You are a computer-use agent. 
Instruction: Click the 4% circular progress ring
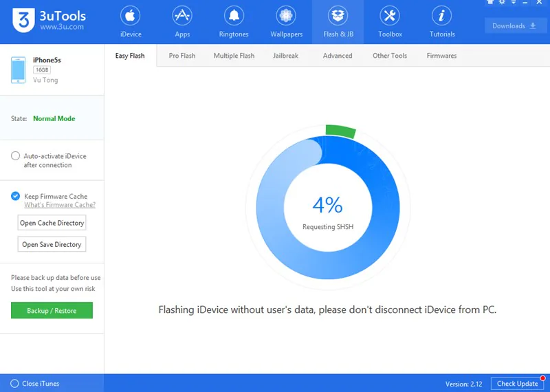[x=328, y=207]
